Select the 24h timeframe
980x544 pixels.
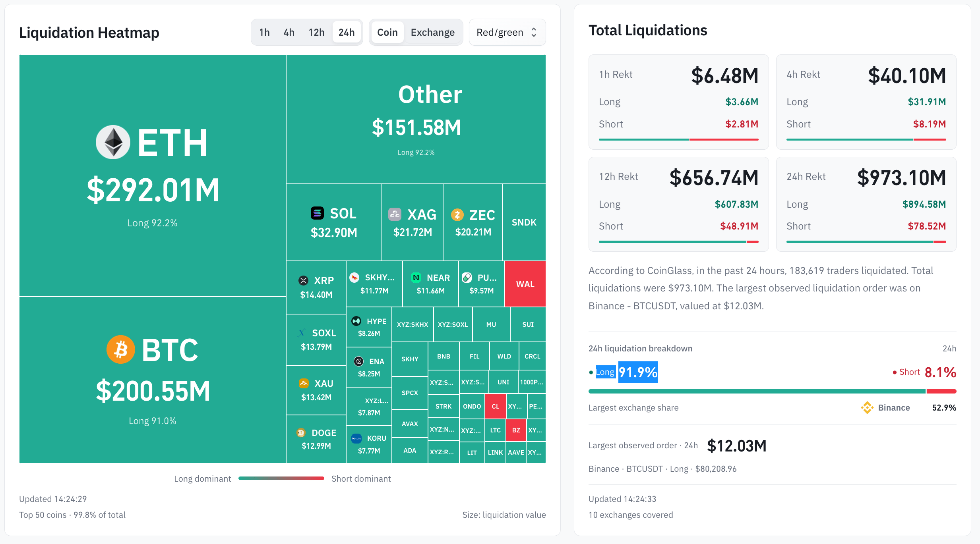(347, 32)
